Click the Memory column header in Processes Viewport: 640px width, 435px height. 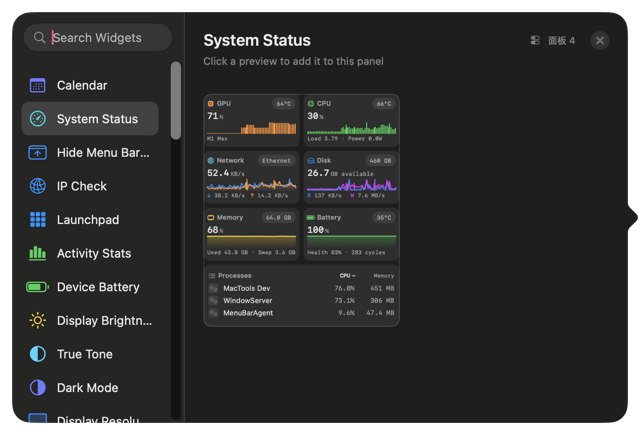[383, 276]
